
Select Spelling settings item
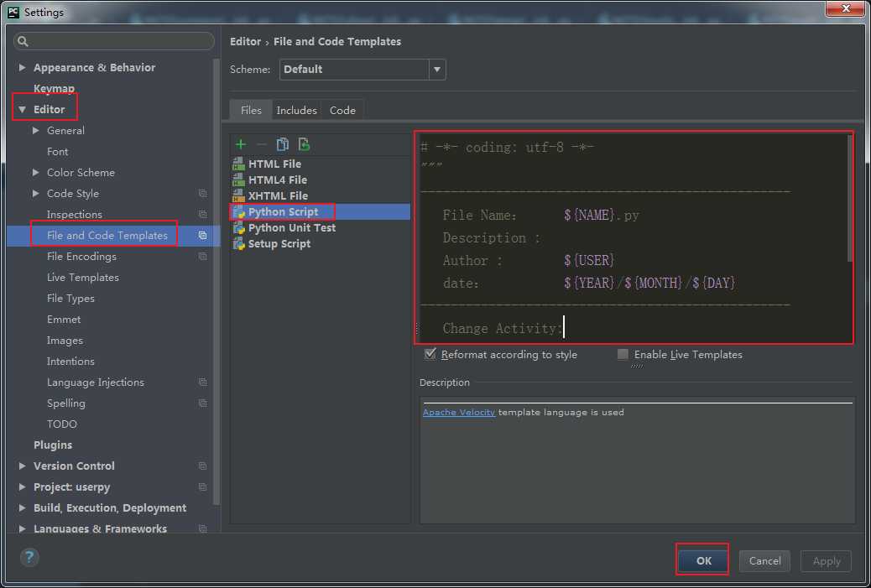coord(66,403)
